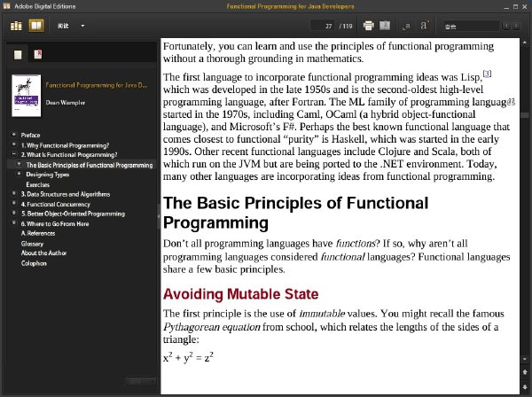Screen dimensions: 532x397
Task: Switch to Reading view icon
Action: coord(36,26)
